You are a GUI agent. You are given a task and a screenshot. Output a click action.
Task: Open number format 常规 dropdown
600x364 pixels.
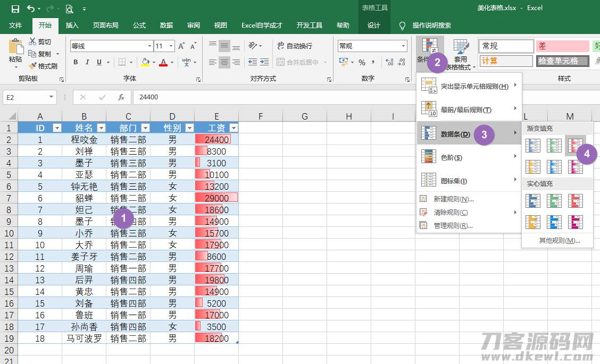click(403, 46)
